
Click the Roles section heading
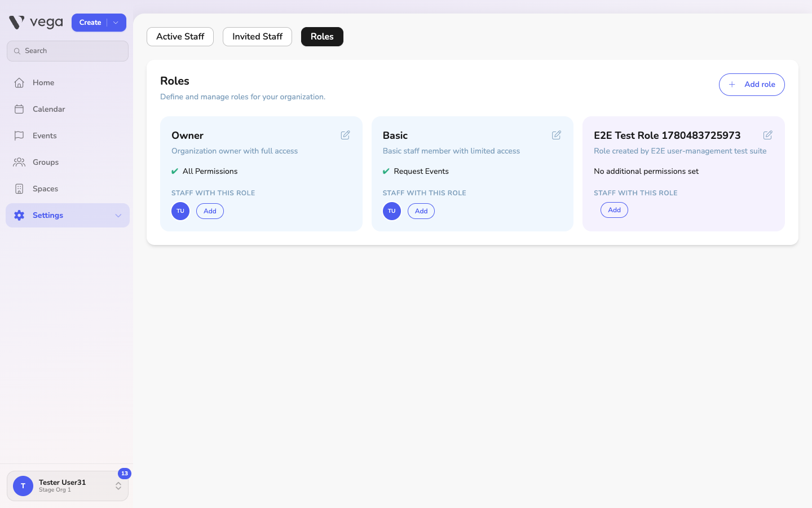pyautogui.click(x=175, y=81)
